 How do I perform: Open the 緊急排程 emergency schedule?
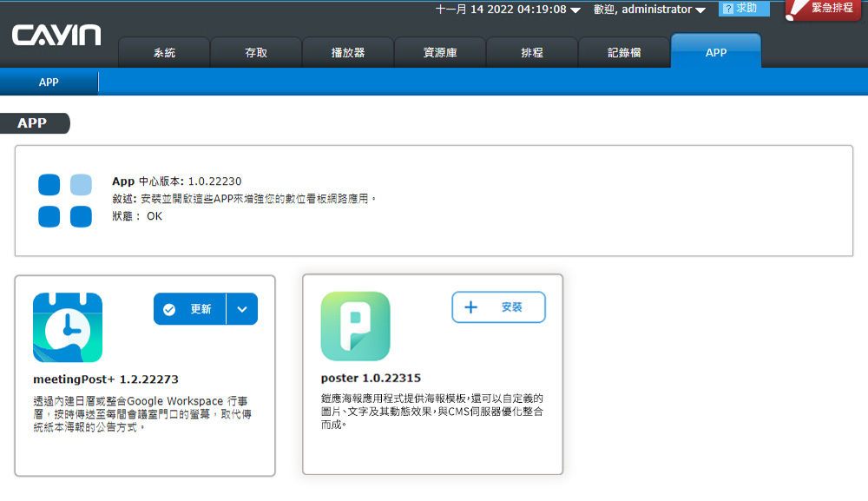(x=823, y=9)
